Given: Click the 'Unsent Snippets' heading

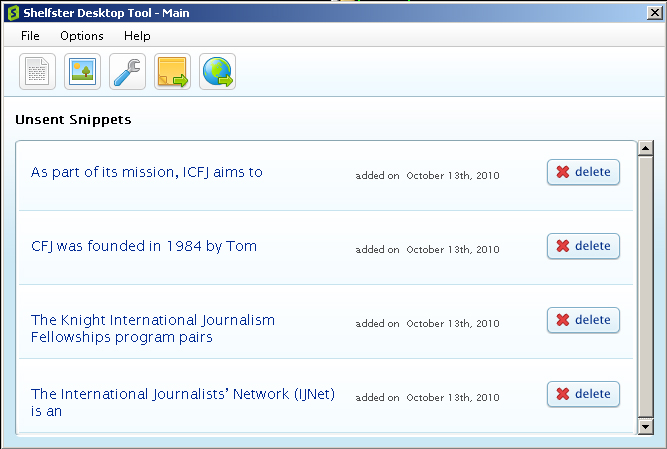Looking at the screenshot, I should tap(73, 120).
